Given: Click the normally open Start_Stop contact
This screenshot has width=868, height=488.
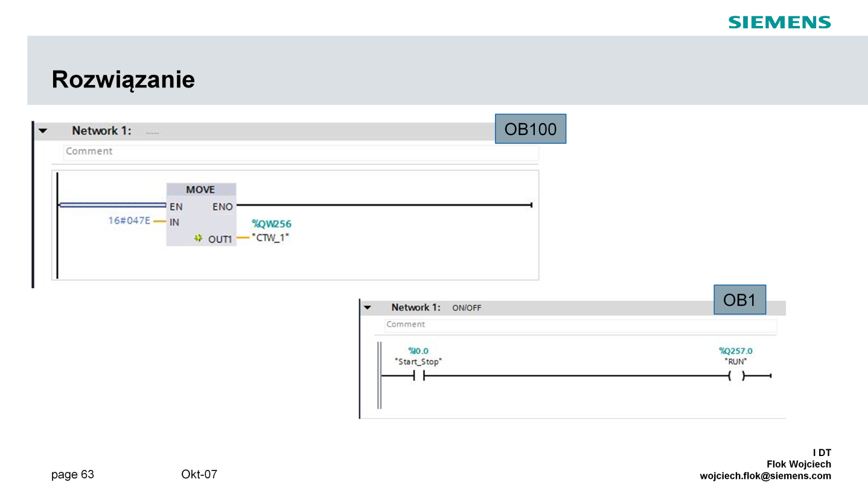Looking at the screenshot, I should (x=419, y=376).
